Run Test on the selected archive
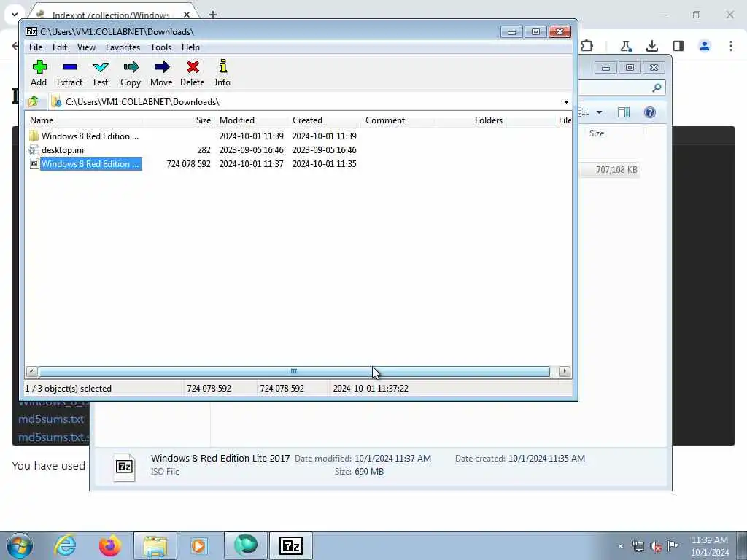This screenshot has height=560, width=747. (x=100, y=73)
